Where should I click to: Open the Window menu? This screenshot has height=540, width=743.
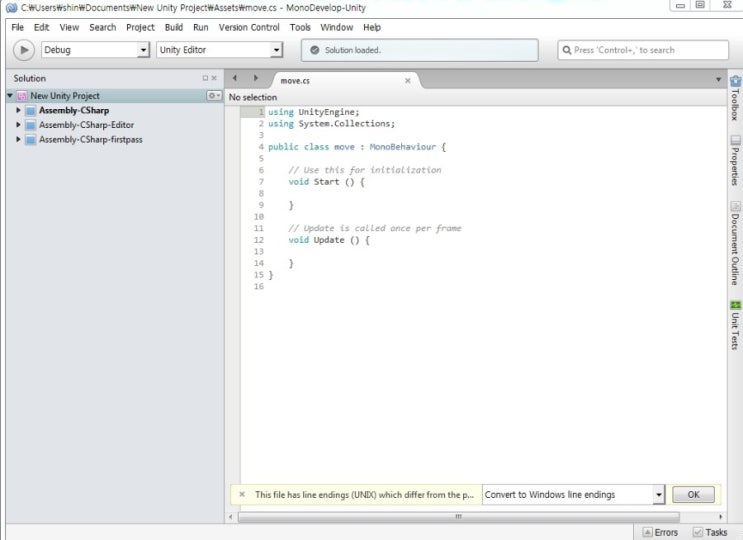(x=337, y=27)
